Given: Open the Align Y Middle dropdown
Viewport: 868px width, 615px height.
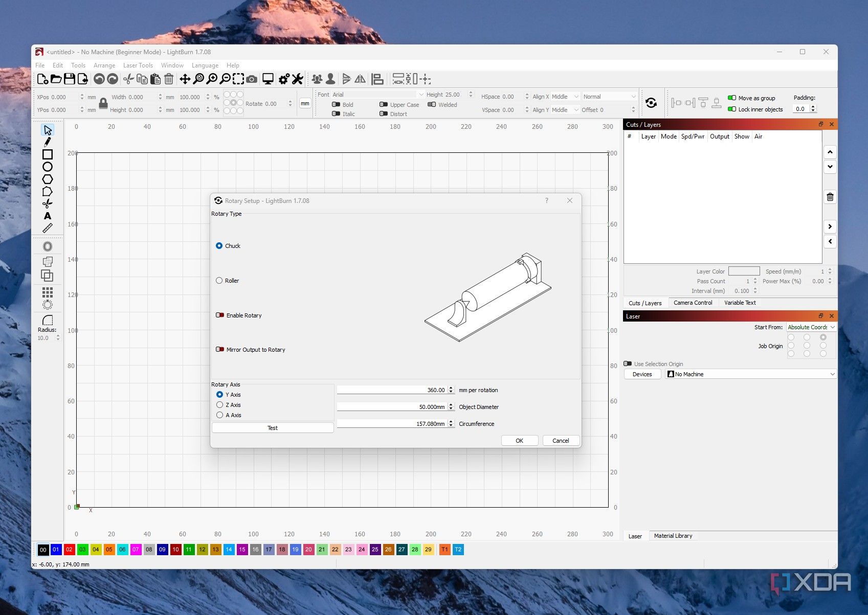Looking at the screenshot, I should click(565, 110).
